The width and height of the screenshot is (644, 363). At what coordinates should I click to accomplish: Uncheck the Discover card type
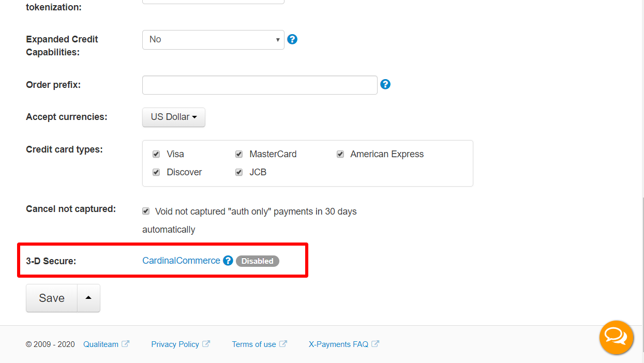pyautogui.click(x=156, y=172)
